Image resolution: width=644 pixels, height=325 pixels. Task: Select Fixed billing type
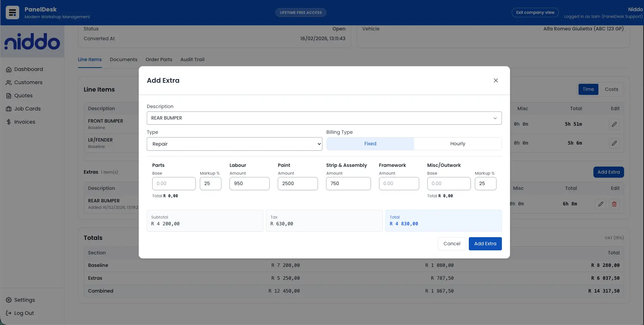pyautogui.click(x=370, y=144)
